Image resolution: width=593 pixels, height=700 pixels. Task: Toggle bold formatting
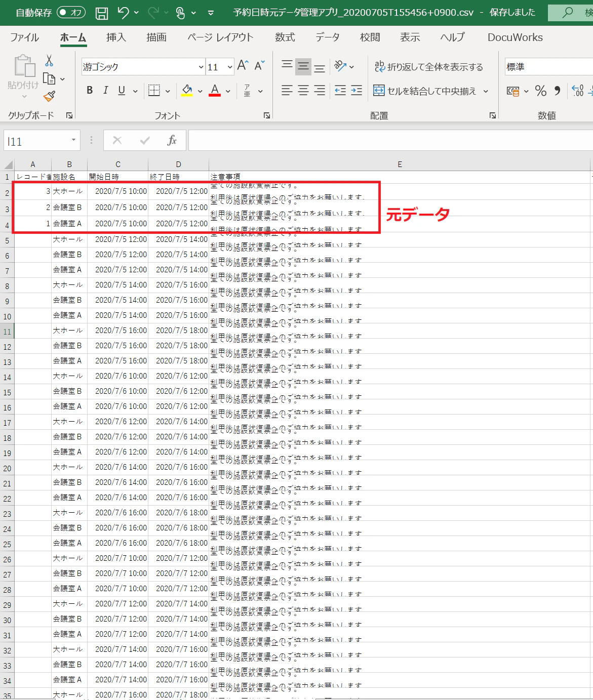pos(90,91)
